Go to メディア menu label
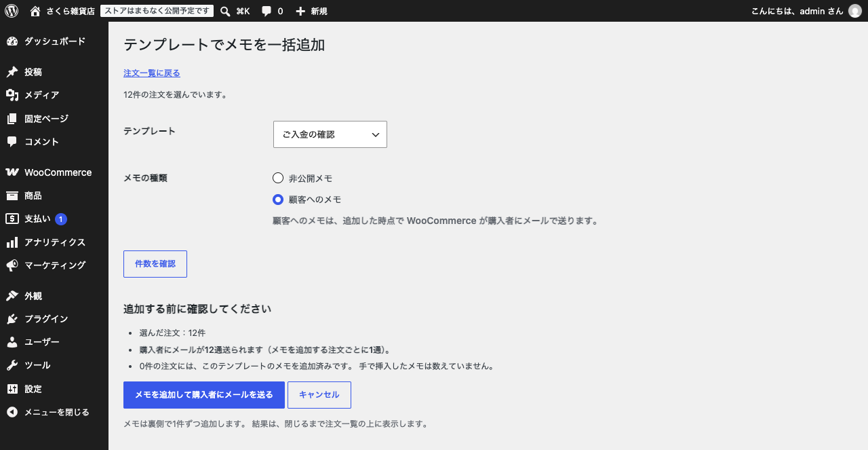This screenshot has width=868, height=450. coord(42,95)
